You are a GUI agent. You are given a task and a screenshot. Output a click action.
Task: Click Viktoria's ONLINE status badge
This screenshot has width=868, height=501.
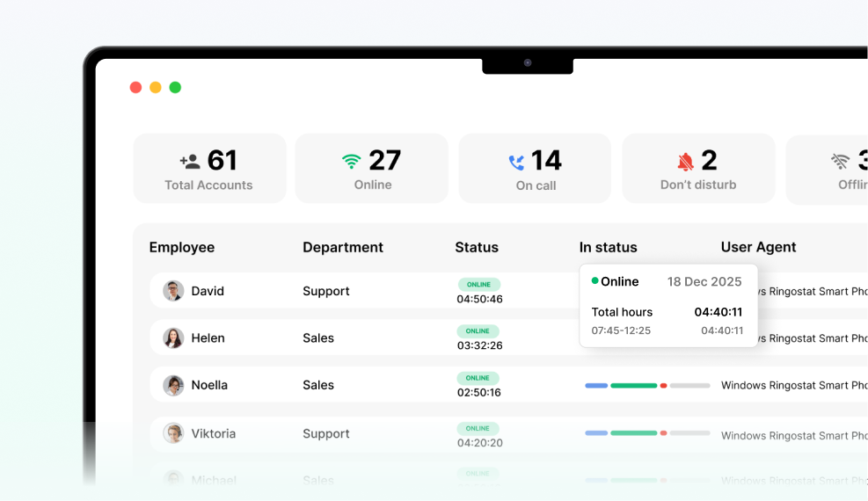[478, 428]
